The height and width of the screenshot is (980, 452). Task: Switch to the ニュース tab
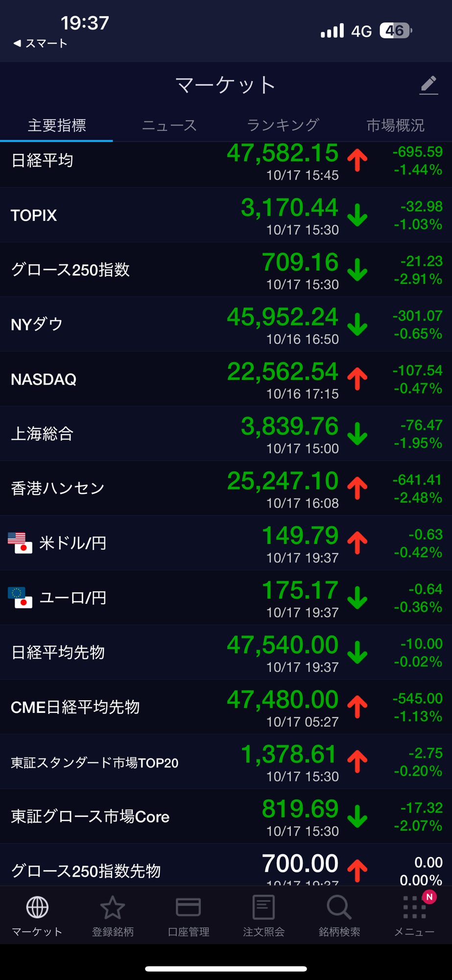[169, 125]
